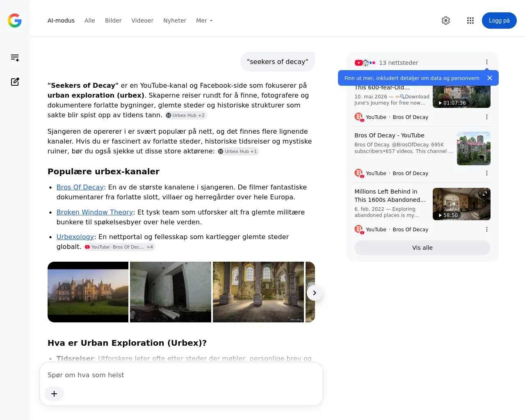Click the Populære urbex-kanaler heading

tap(103, 171)
